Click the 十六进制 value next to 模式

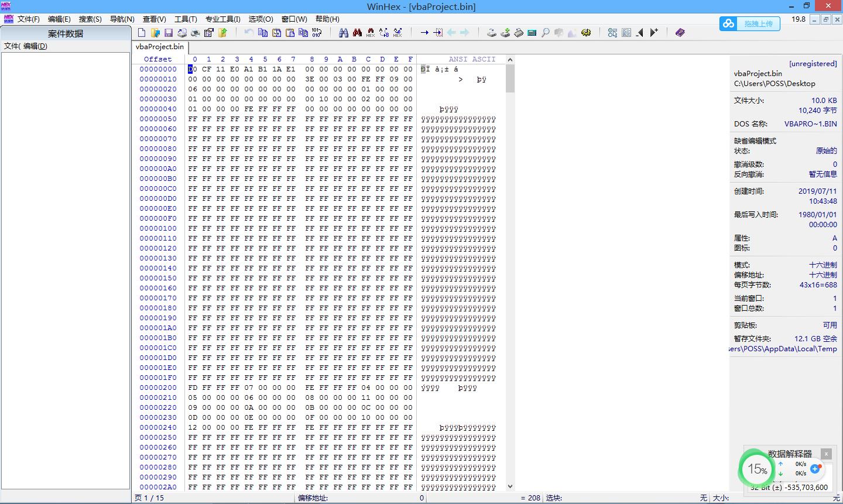(x=823, y=265)
